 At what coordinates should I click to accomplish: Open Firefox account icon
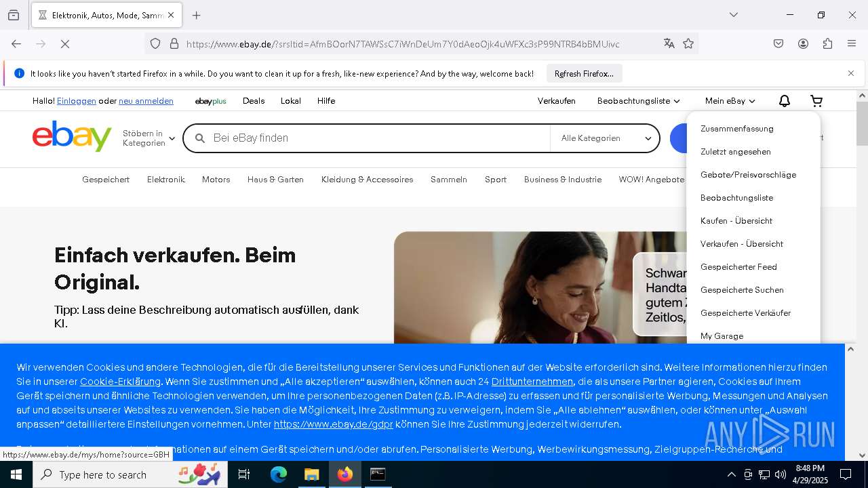803,43
